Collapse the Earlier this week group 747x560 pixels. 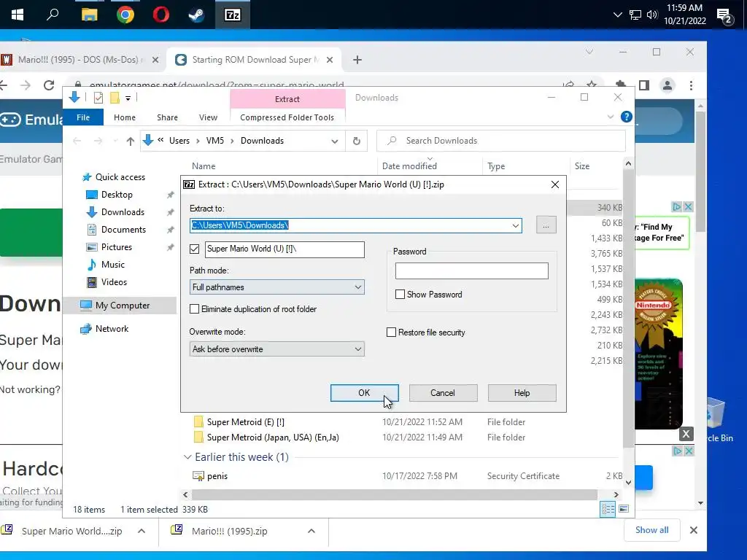pos(187,457)
